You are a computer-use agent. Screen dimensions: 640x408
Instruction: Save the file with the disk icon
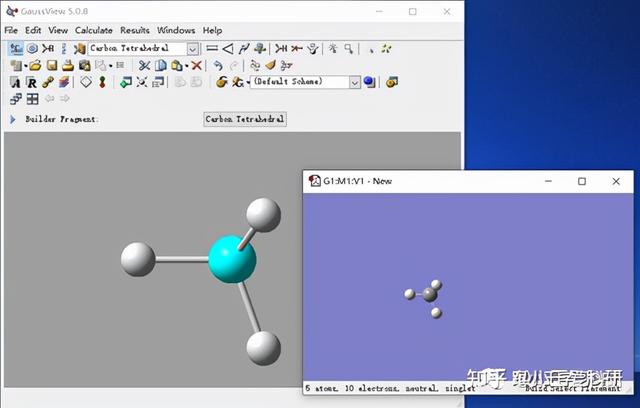51,65
